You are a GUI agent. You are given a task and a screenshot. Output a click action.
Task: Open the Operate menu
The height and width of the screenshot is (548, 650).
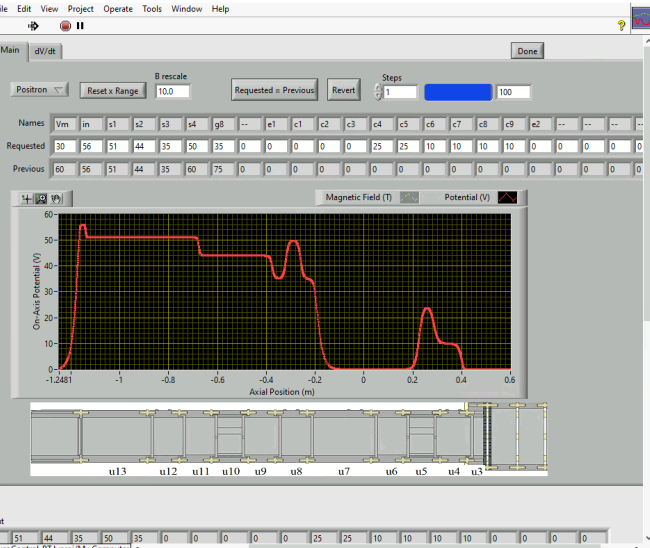(117, 9)
